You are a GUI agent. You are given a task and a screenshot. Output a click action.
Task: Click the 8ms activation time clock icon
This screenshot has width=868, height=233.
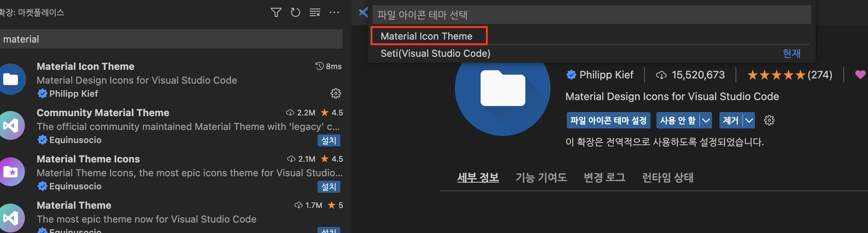(x=319, y=66)
